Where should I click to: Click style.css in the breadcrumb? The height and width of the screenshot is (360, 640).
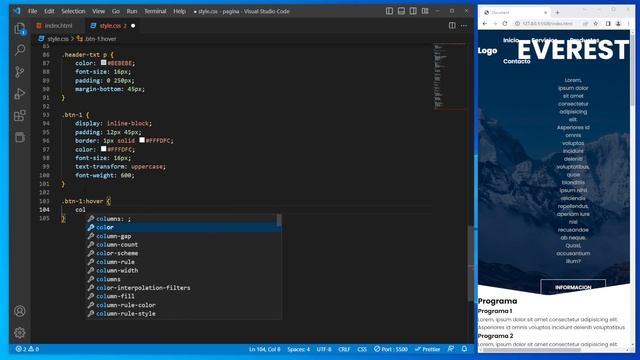[58, 39]
